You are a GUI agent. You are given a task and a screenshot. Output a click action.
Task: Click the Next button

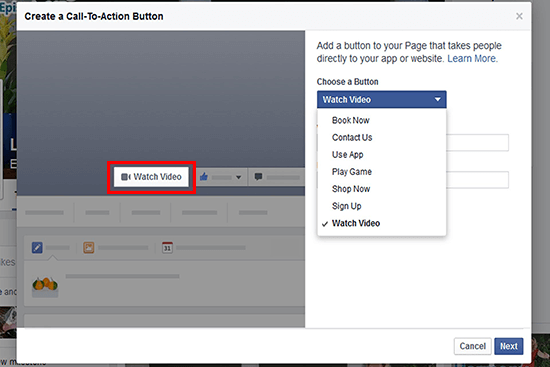click(509, 346)
